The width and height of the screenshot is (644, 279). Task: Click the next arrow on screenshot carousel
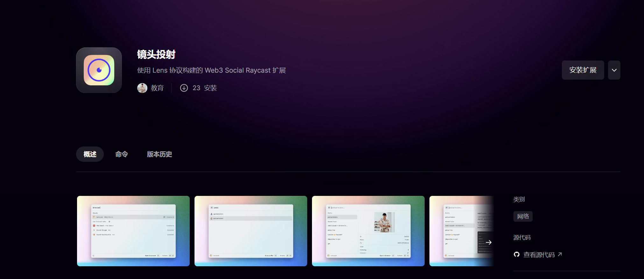pos(489,242)
